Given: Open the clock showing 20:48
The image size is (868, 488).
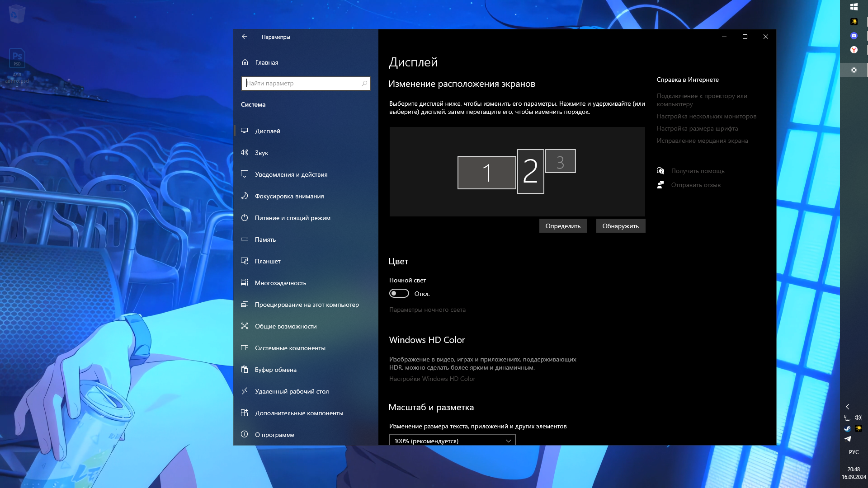Looking at the screenshot, I should tap(854, 473).
